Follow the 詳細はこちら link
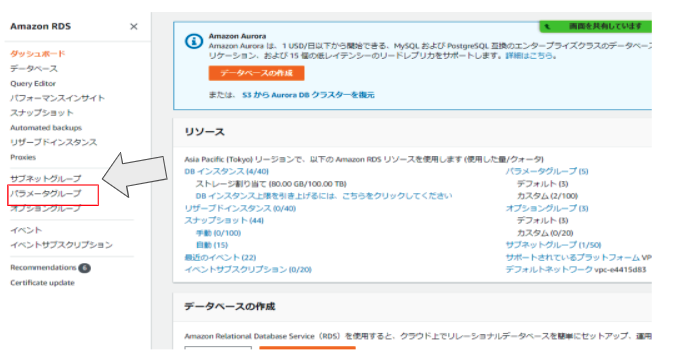Screen dimensions: 685x364 pos(529,55)
